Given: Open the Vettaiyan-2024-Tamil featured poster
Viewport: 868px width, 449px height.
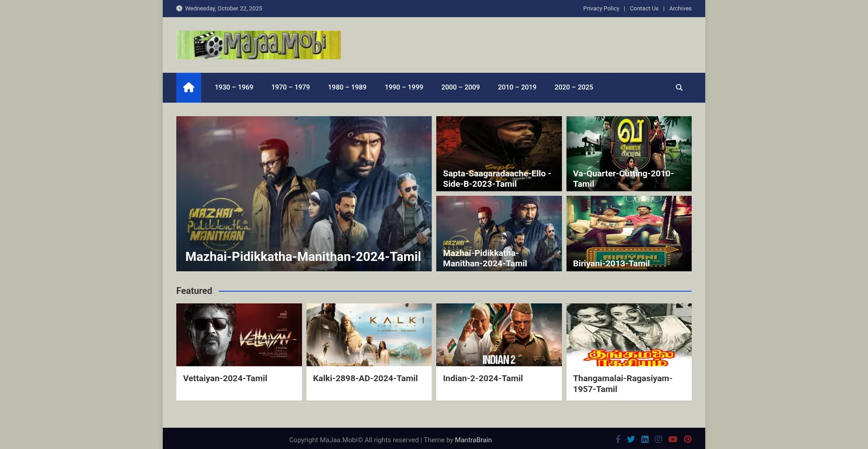Looking at the screenshot, I should coord(239,335).
